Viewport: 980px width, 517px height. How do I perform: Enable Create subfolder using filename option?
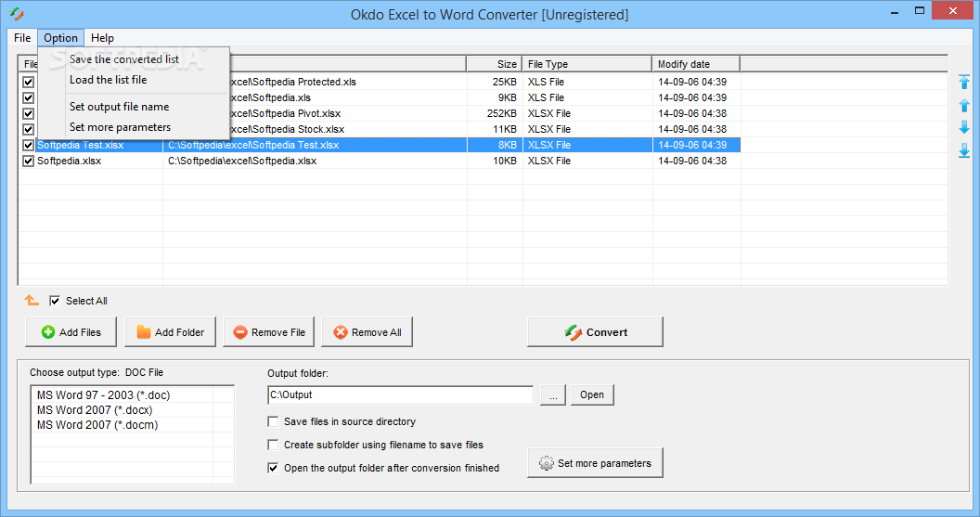[x=273, y=445]
